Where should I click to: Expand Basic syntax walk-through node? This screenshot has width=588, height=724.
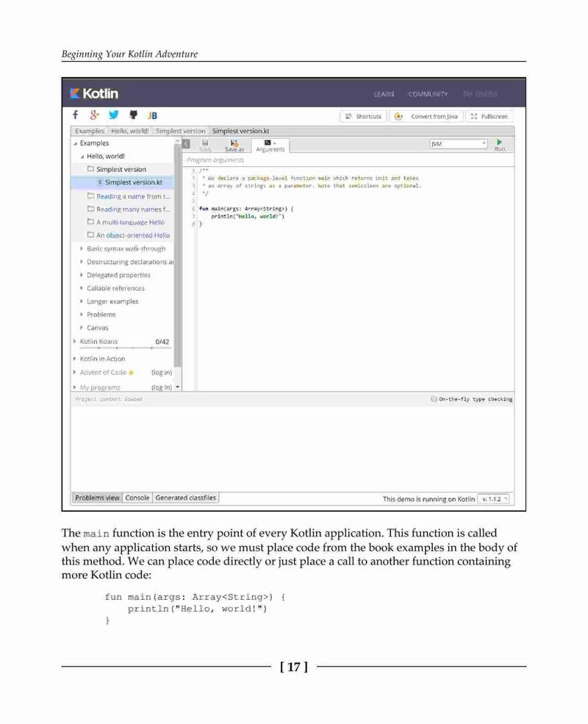82,248
